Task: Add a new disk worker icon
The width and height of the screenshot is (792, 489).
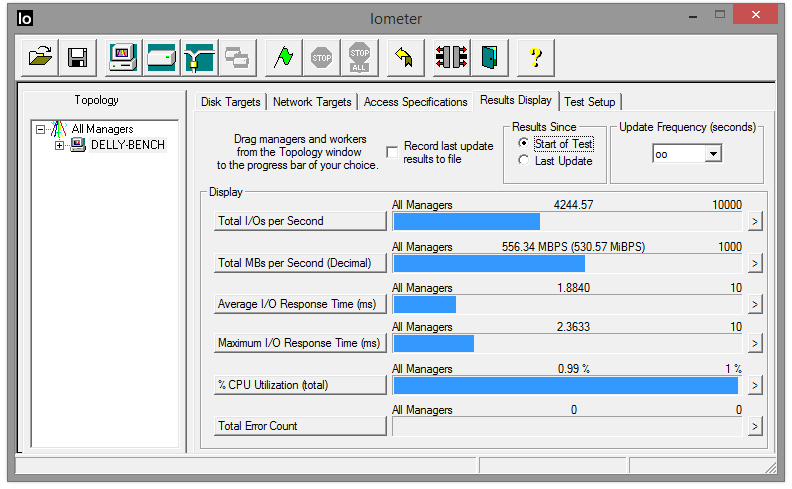Action: (161, 57)
